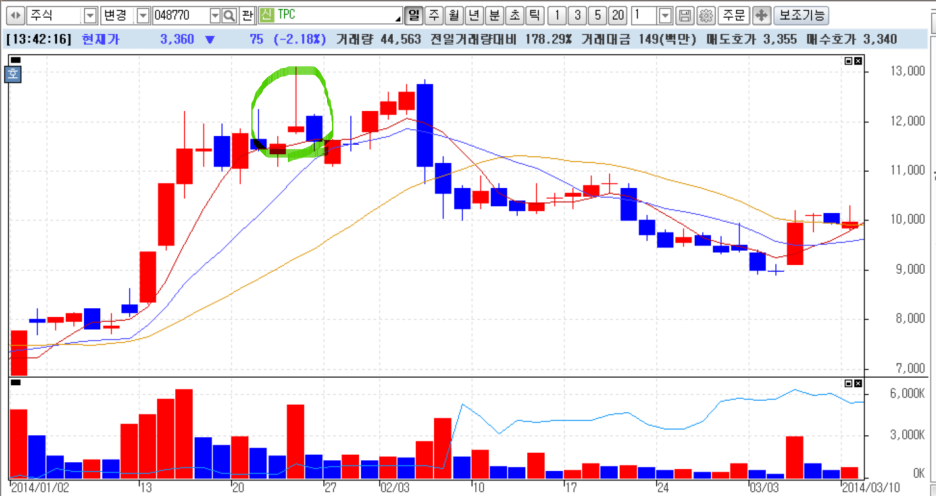Click the magnifier stock search icon
Viewport: 936px width, 496px height.
[230, 16]
